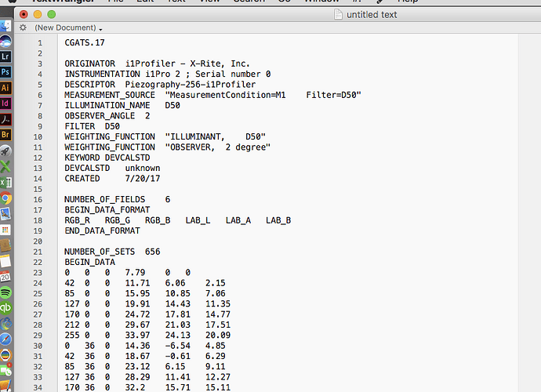Open Notes from the dock
The image size is (541, 392).
(x=5, y=261)
